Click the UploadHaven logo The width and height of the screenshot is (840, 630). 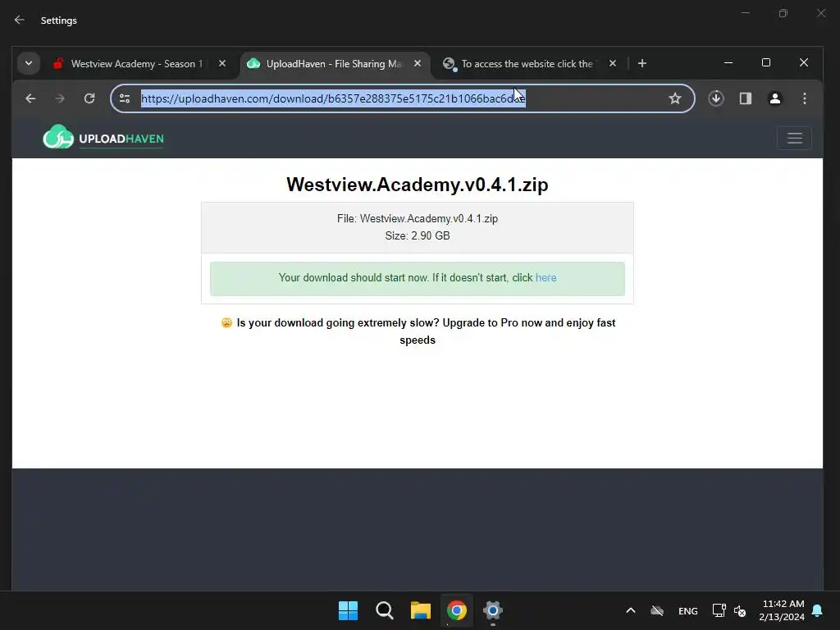(x=103, y=138)
